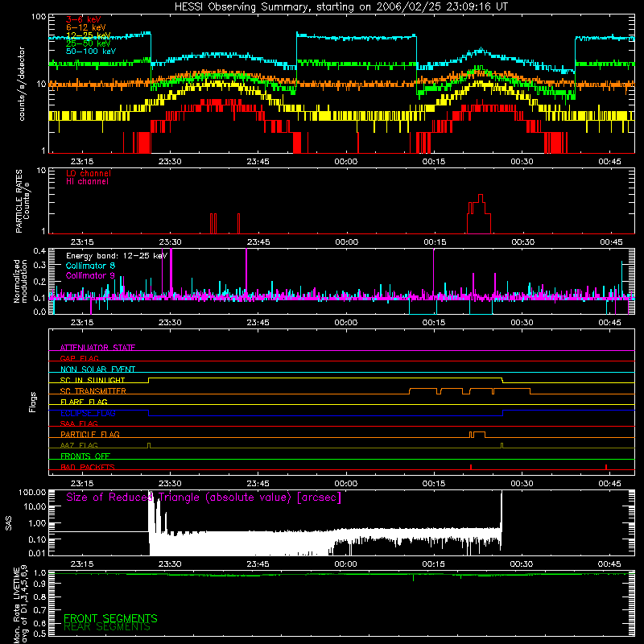Click the particle rate peak near 00:22
Viewport: 644px width, 644px height.
480,197
